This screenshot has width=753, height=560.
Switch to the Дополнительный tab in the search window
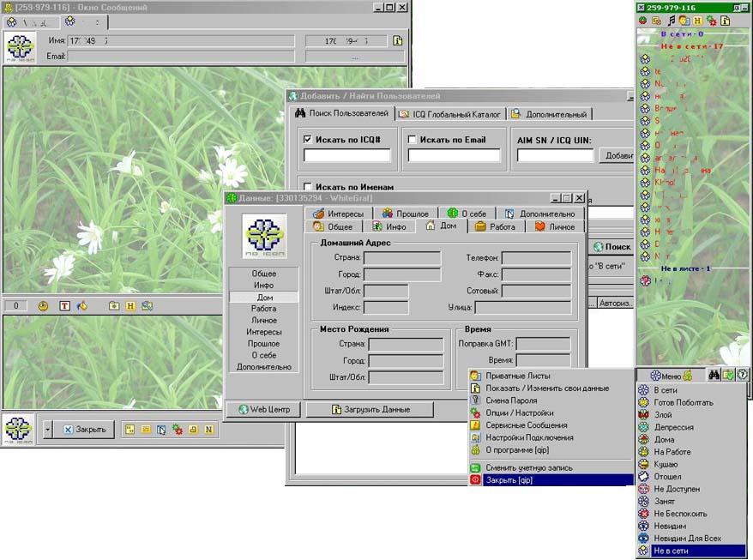point(550,114)
